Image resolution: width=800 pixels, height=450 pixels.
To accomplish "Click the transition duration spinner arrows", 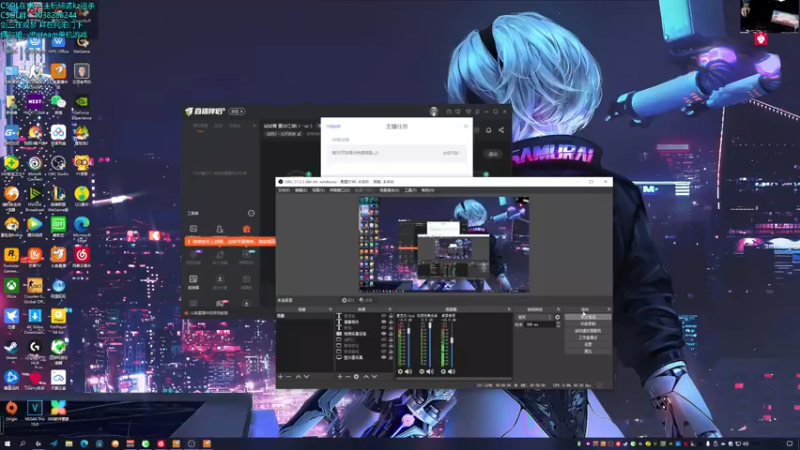I will pyautogui.click(x=559, y=324).
